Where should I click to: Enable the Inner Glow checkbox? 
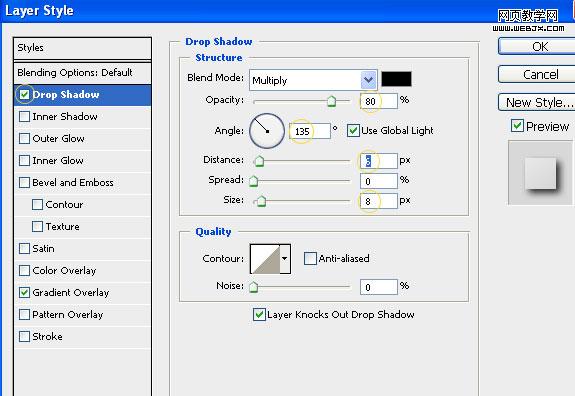(25, 161)
